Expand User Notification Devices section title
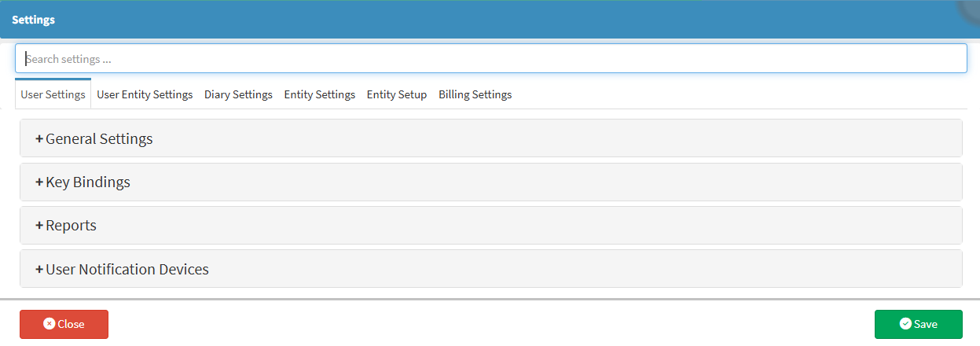 [127, 270]
